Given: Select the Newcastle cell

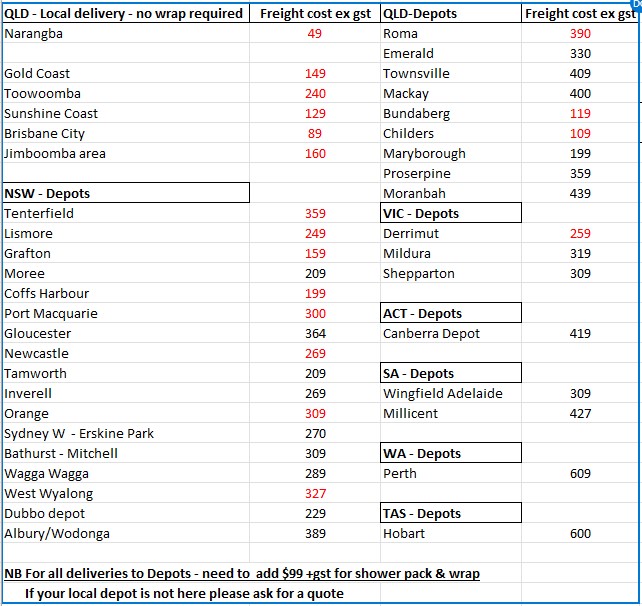Looking at the screenshot, I should point(126,353).
